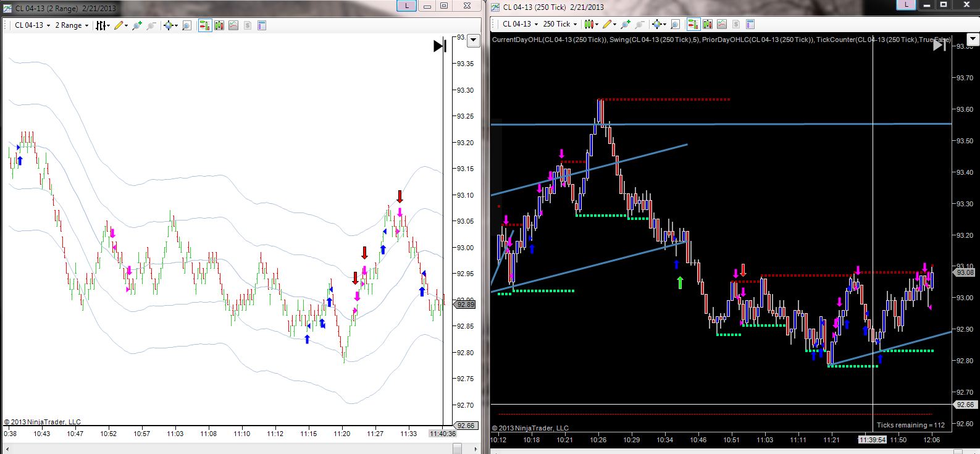Toggle Chart Trader in 2 Range chart

point(204,25)
